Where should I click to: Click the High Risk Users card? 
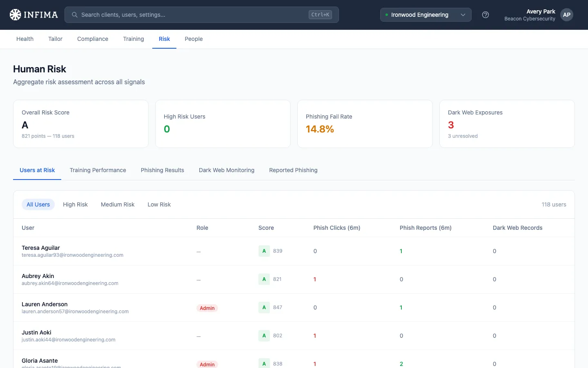pos(223,124)
